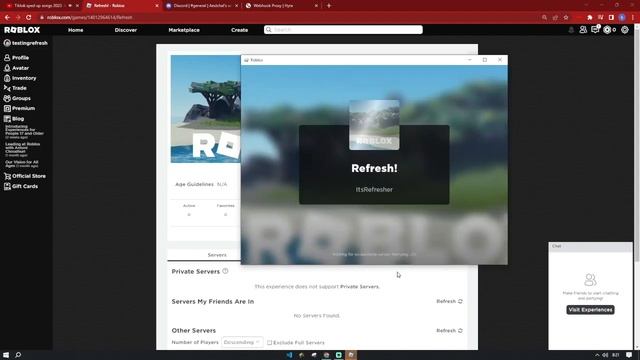Viewport: 640px width, 360px height.
Task: Open the Groups sidebar item
Action: [x=17, y=98]
